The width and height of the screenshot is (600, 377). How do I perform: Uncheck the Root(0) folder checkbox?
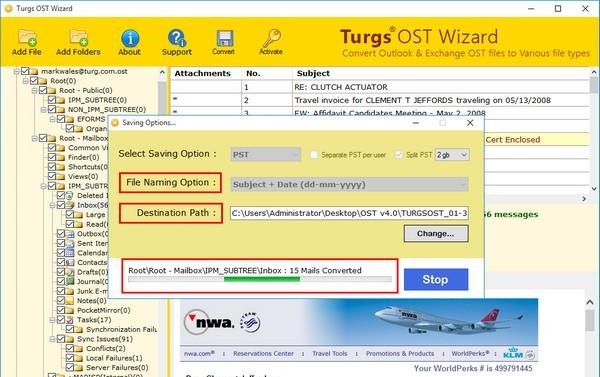pos(34,81)
